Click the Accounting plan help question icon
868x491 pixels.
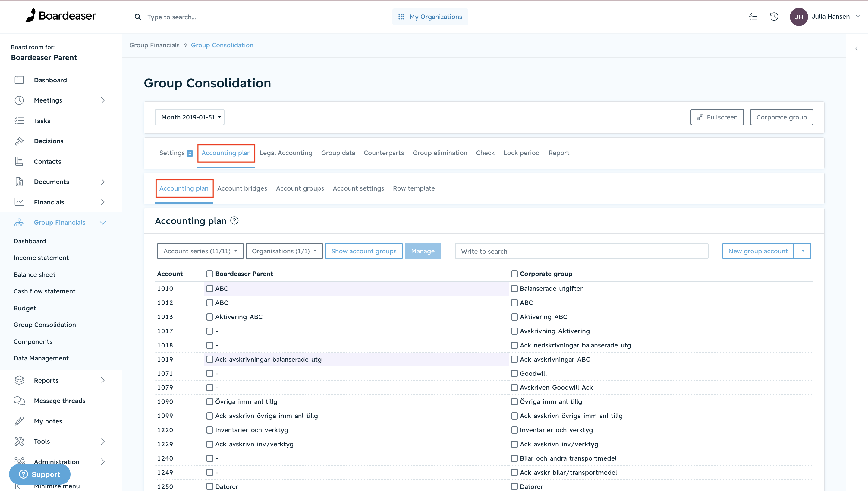tap(234, 220)
